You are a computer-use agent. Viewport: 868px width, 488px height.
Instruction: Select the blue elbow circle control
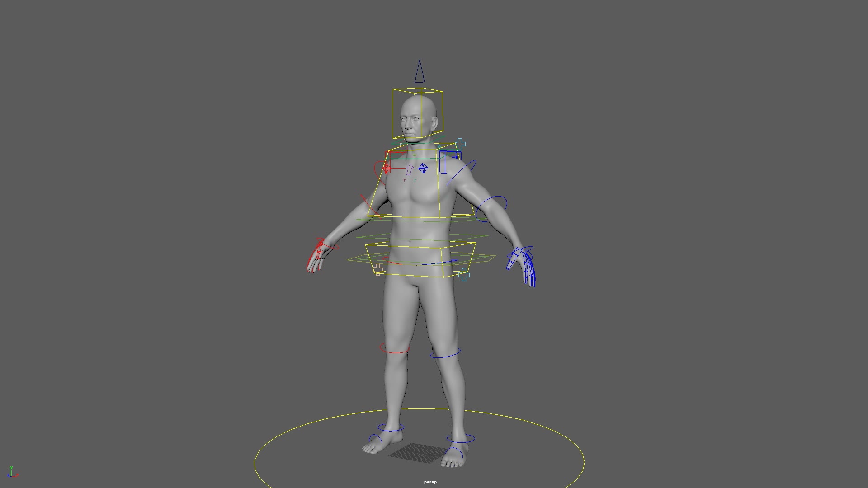coord(492,209)
